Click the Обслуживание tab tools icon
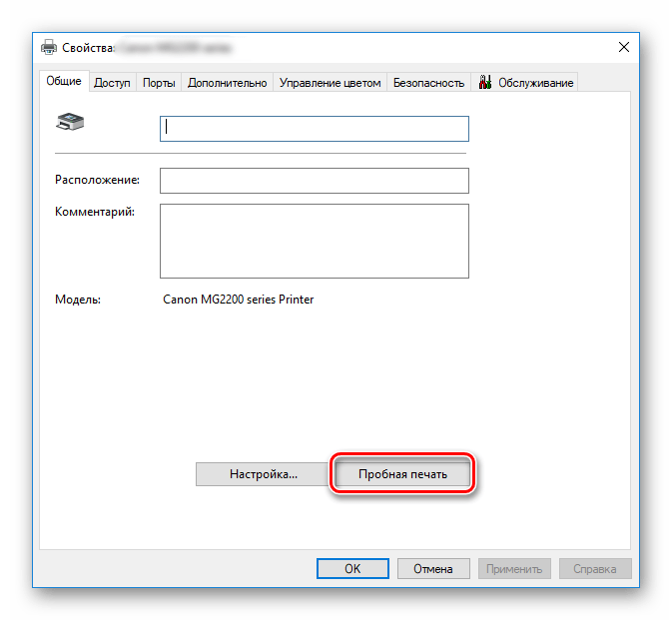This screenshot has height=620, width=672. coord(484,82)
